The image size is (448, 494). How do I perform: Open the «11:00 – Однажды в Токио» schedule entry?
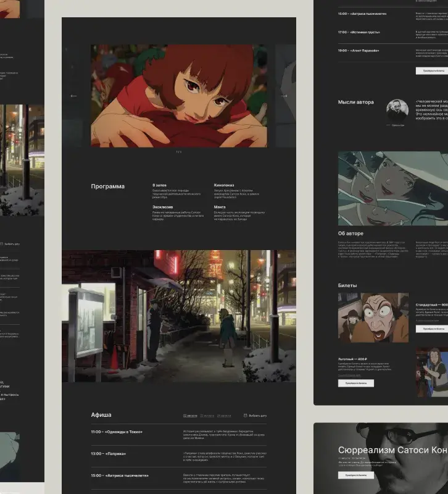[118, 432]
